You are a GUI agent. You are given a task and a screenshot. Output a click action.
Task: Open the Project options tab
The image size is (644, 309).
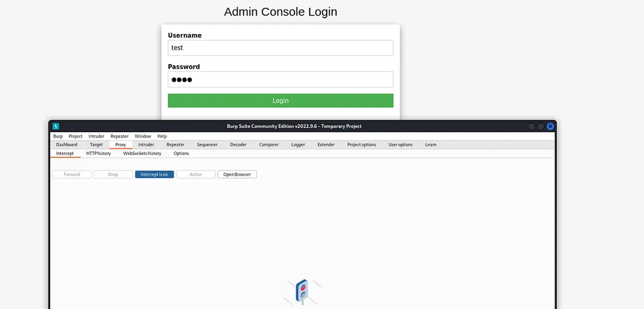361,145
